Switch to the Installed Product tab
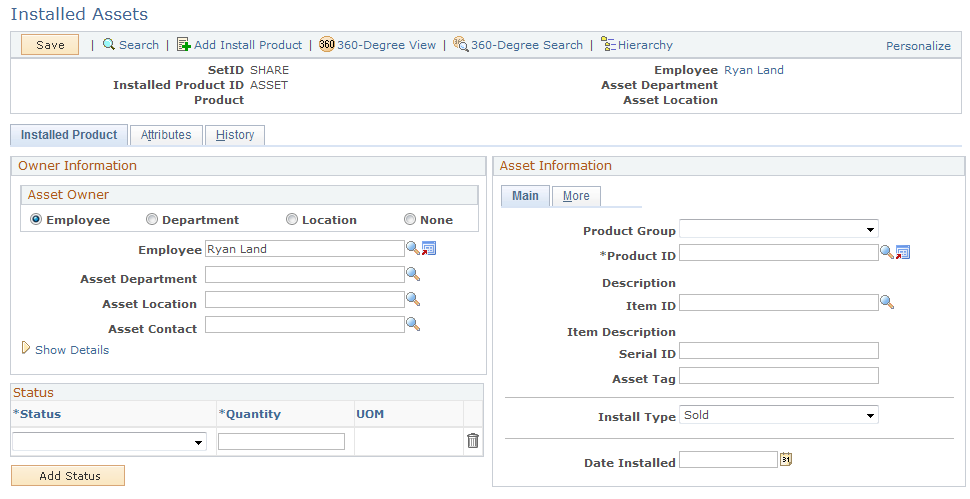This screenshot has width=970, height=499. pyautogui.click(x=69, y=135)
